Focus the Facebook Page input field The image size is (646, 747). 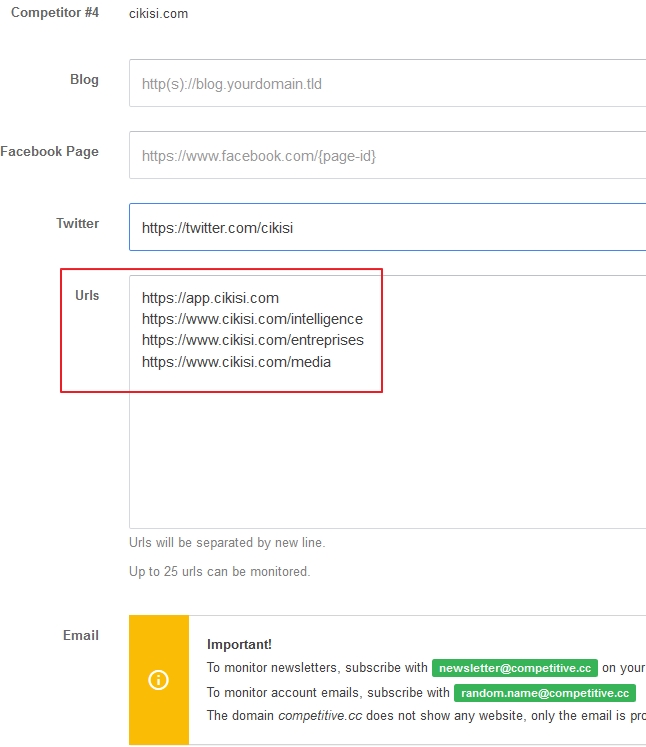pyautogui.click(x=387, y=155)
